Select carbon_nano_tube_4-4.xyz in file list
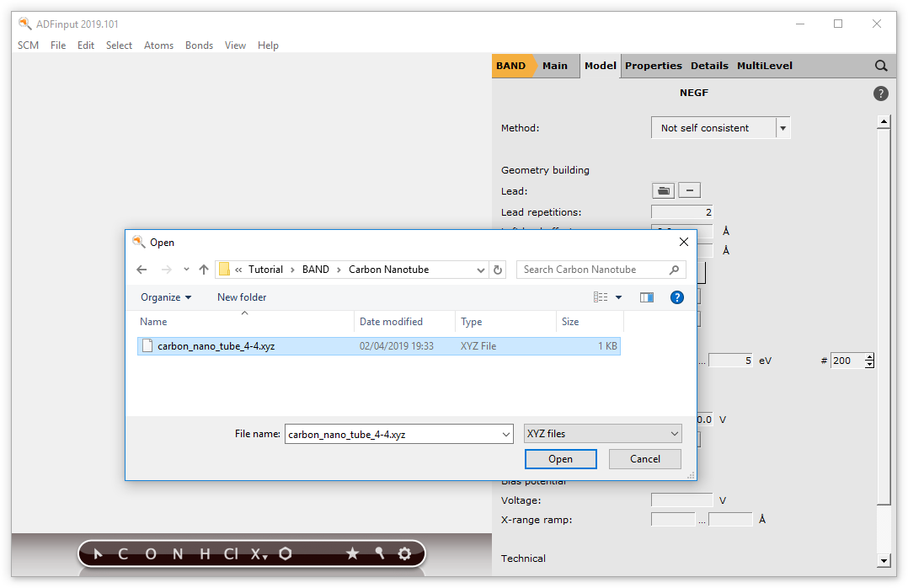The height and width of the screenshot is (588, 908). tap(216, 345)
